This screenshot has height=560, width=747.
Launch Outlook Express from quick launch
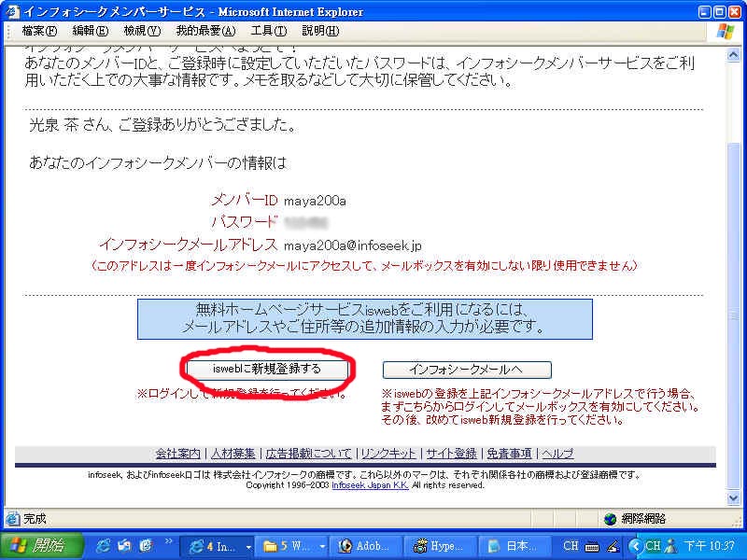click(x=125, y=546)
